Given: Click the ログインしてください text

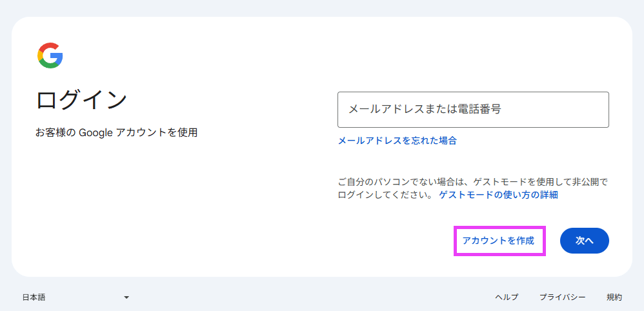Looking at the screenshot, I should coord(385,194).
